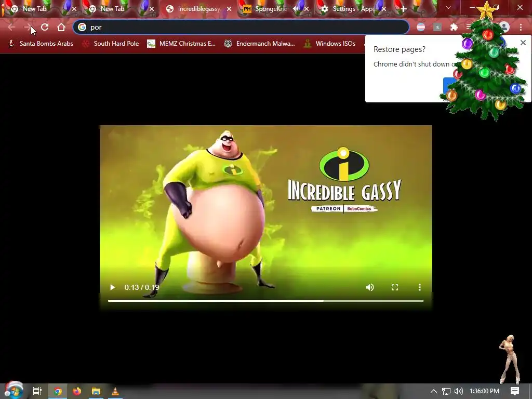Enter fullscreen for the video

(395, 287)
